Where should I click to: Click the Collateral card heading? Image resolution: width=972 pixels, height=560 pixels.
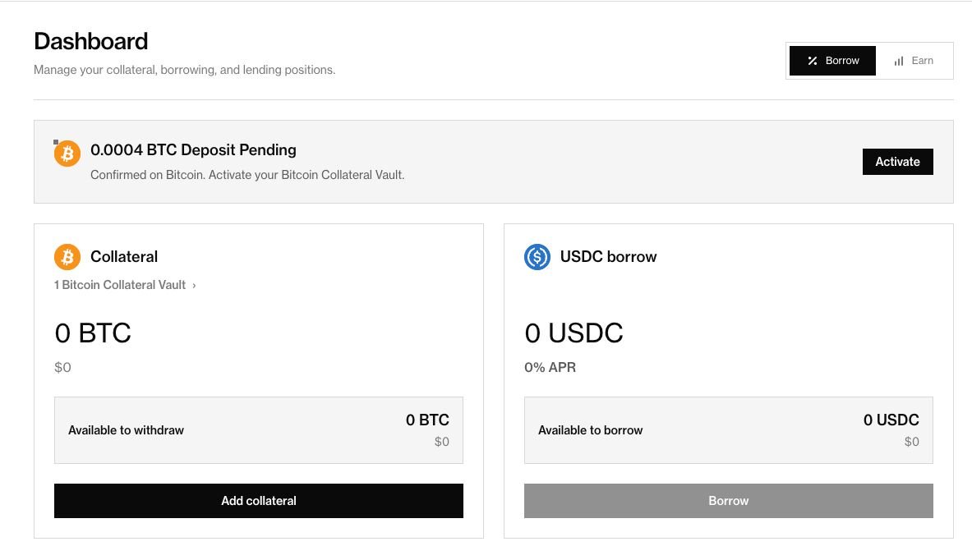pos(124,256)
